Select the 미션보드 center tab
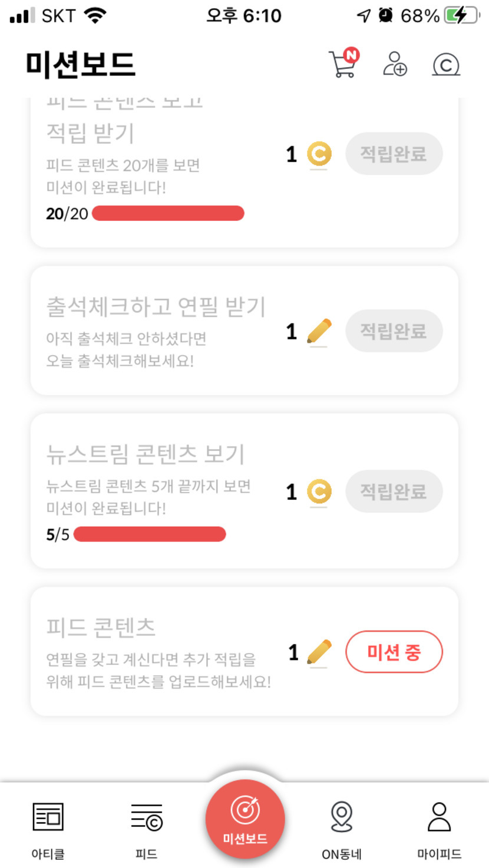The image size is (489, 868). coord(245,820)
